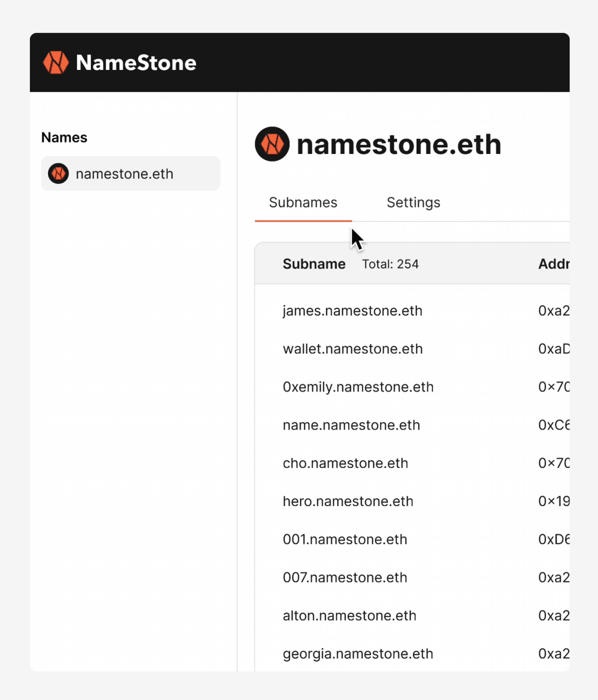Click the Total: 254 counter label
598x700 pixels.
click(x=390, y=264)
